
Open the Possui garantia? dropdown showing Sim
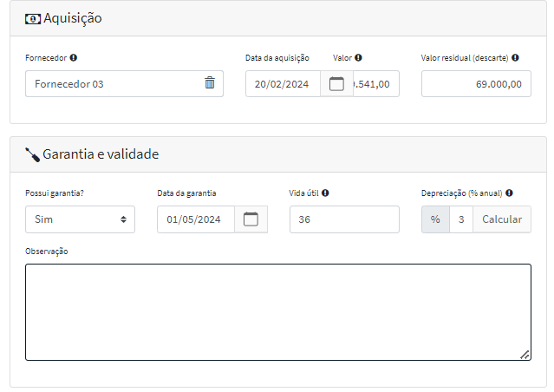click(x=81, y=219)
